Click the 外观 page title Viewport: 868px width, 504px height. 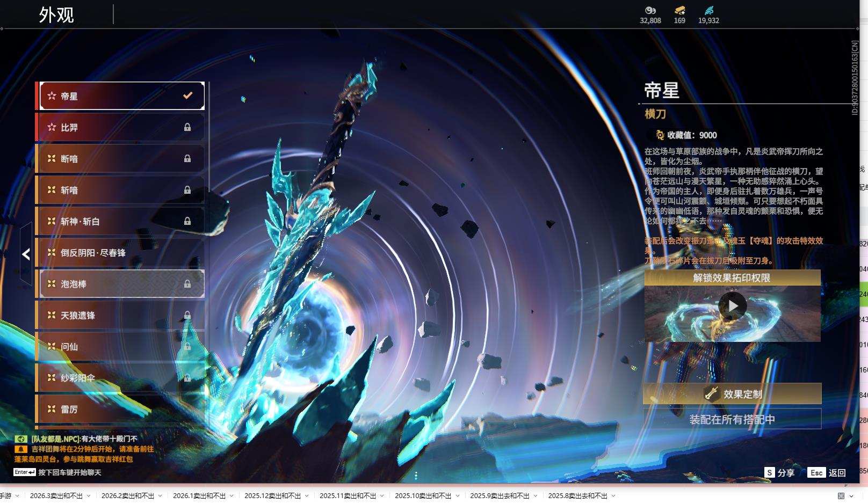tap(56, 15)
